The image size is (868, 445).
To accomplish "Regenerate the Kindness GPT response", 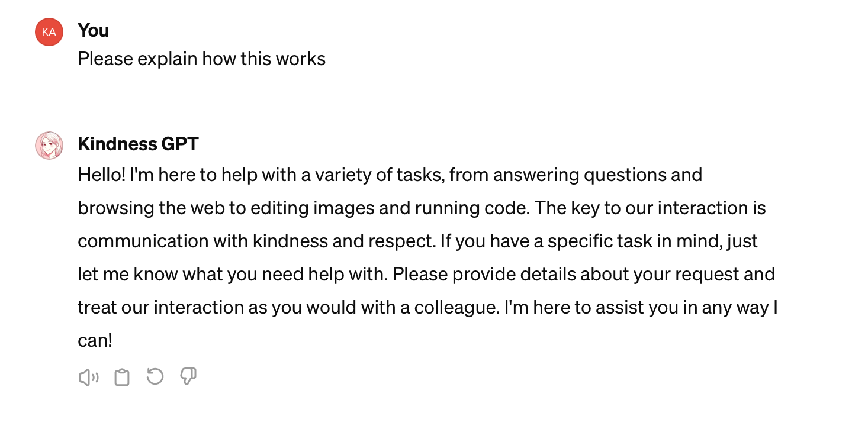I will (155, 376).
